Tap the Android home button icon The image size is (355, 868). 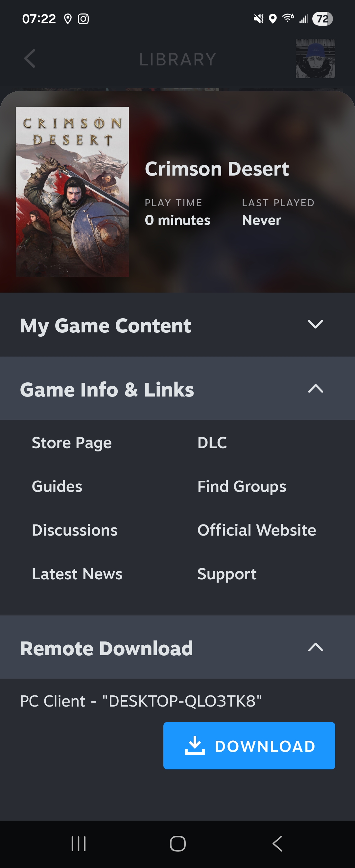[x=177, y=844]
